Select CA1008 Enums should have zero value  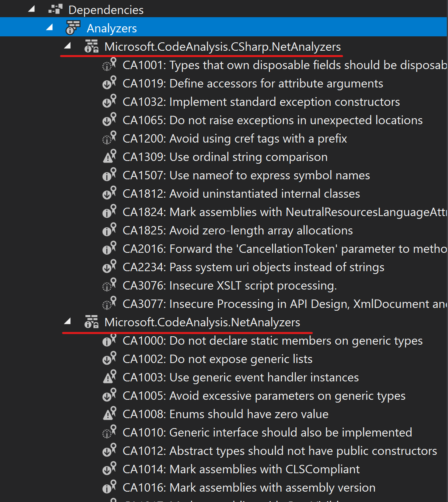coord(226,414)
